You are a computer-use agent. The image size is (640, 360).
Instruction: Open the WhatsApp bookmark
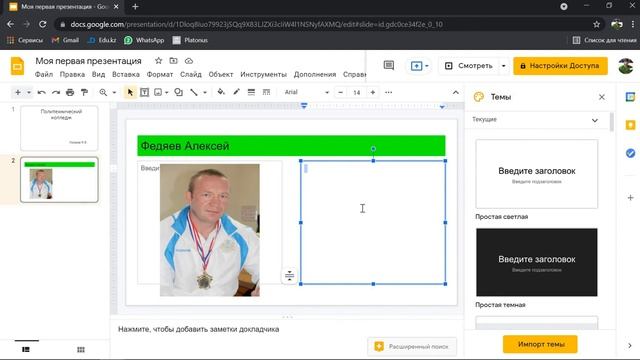pos(144,40)
